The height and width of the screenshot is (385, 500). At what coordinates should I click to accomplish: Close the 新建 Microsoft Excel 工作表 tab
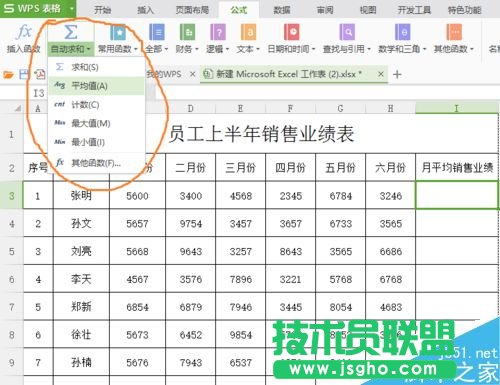click(381, 74)
